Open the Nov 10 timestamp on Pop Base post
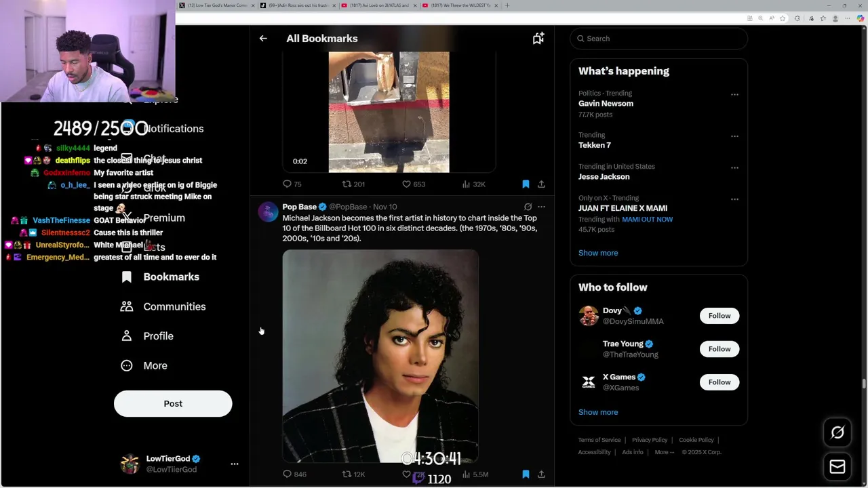868x488 pixels. pyautogui.click(x=384, y=207)
